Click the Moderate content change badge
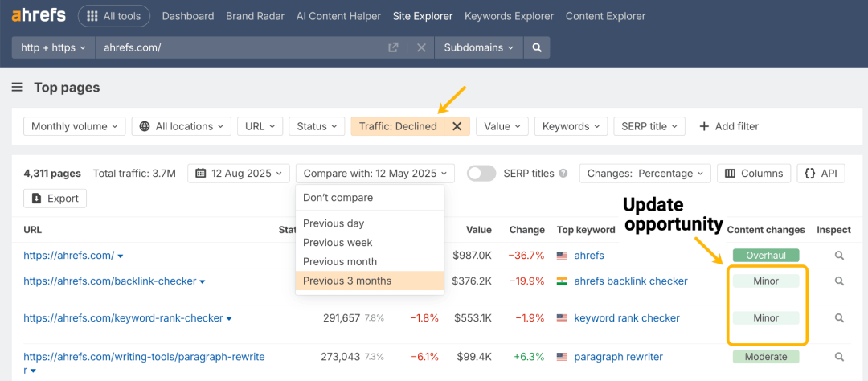This screenshot has width=868, height=381. click(766, 357)
